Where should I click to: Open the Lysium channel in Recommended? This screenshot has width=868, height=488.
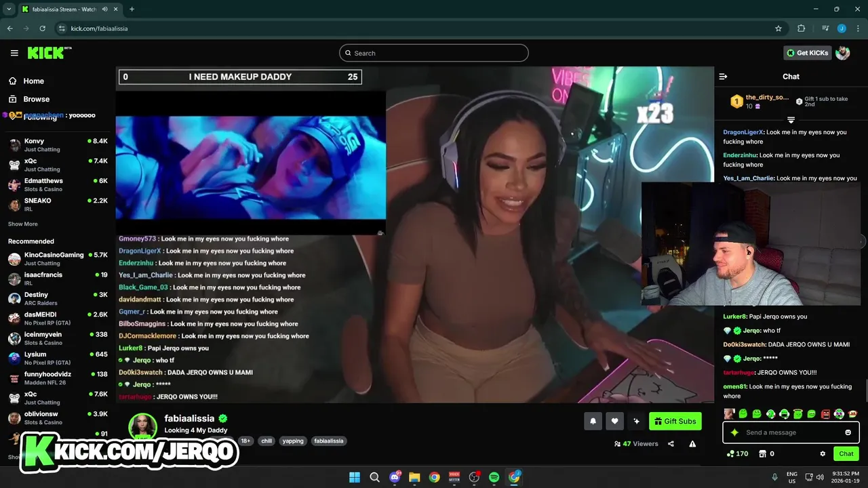click(x=58, y=359)
